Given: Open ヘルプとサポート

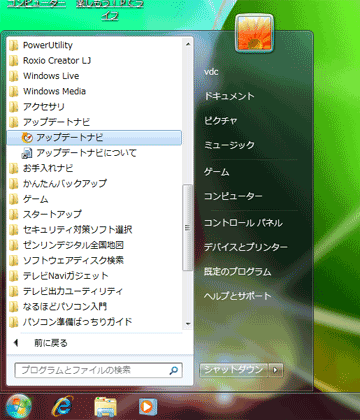Looking at the screenshot, I should point(238,296).
